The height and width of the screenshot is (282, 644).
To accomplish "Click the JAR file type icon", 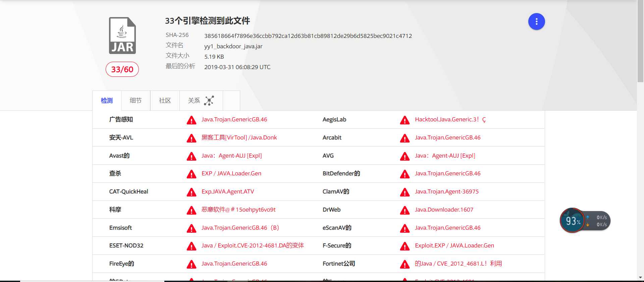I will [122, 36].
